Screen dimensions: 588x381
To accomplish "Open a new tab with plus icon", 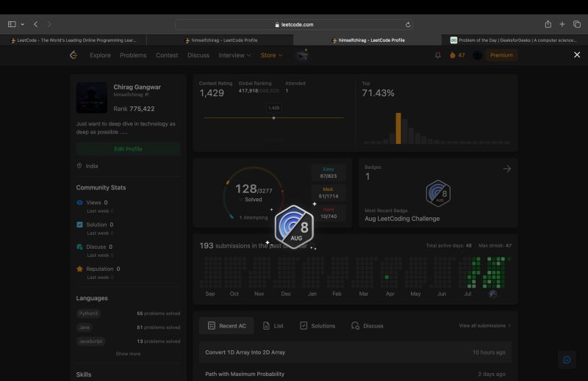I will (x=562, y=24).
